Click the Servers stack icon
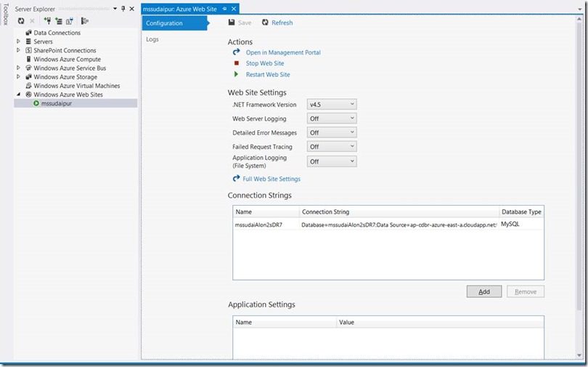Screen dimensions: 588x367 point(28,41)
